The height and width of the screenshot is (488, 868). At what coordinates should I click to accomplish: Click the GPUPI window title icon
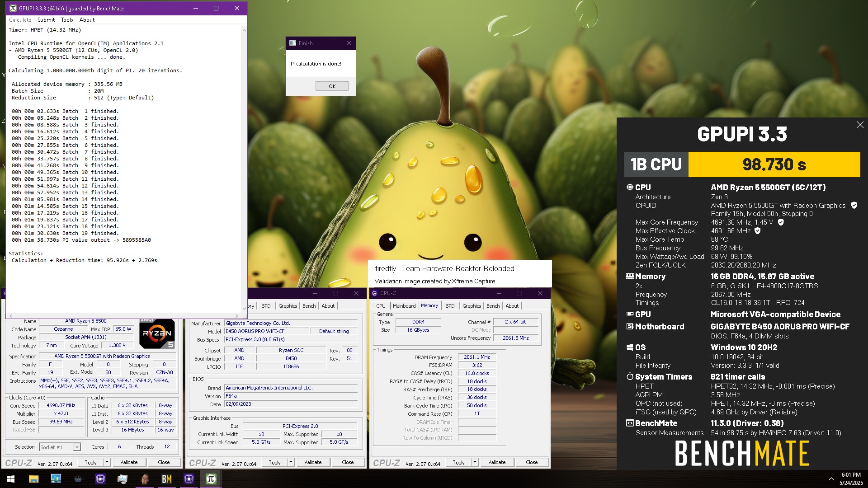(13, 8)
